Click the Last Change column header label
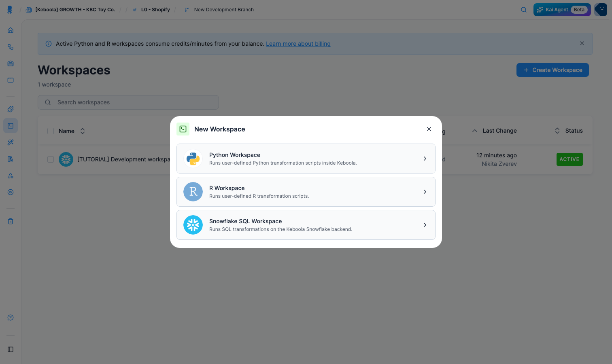Image resolution: width=612 pixels, height=364 pixels. point(500,131)
